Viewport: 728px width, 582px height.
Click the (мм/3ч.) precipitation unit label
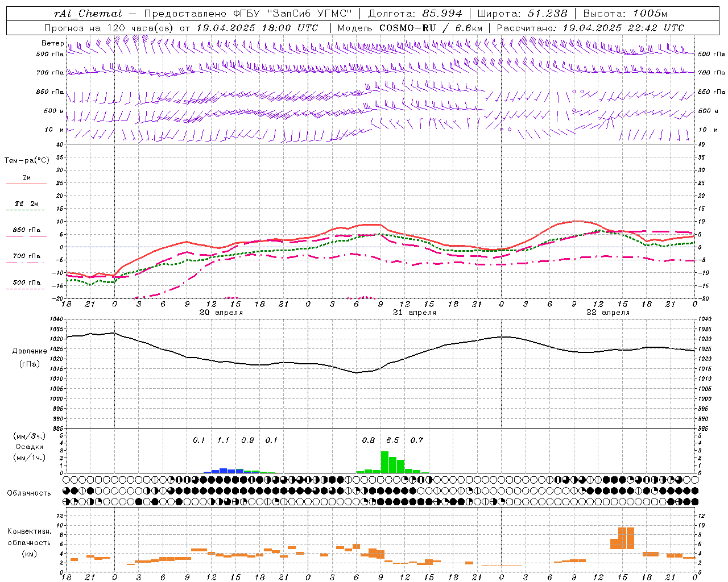[x=30, y=436]
